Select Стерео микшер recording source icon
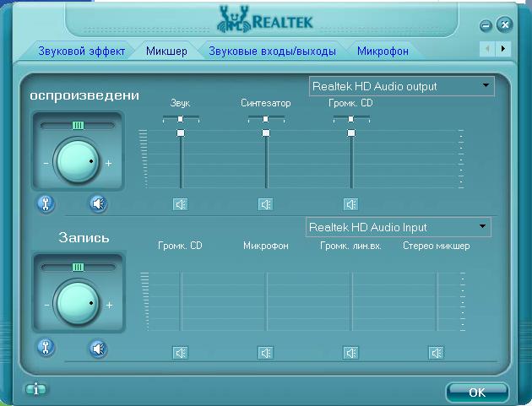This screenshot has width=532, height=406. click(437, 353)
